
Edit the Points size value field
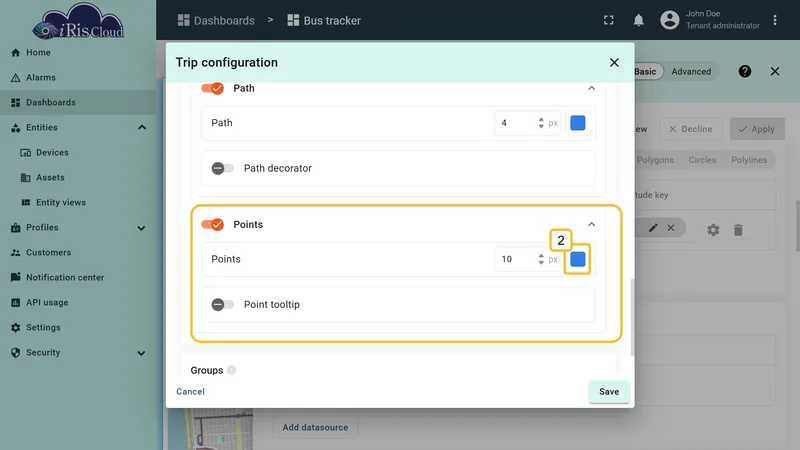tap(516, 259)
